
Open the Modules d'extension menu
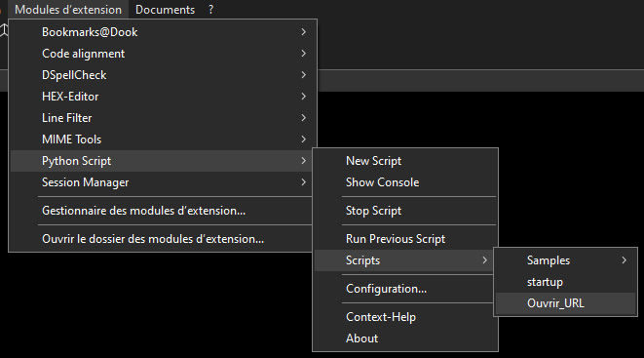point(68,10)
